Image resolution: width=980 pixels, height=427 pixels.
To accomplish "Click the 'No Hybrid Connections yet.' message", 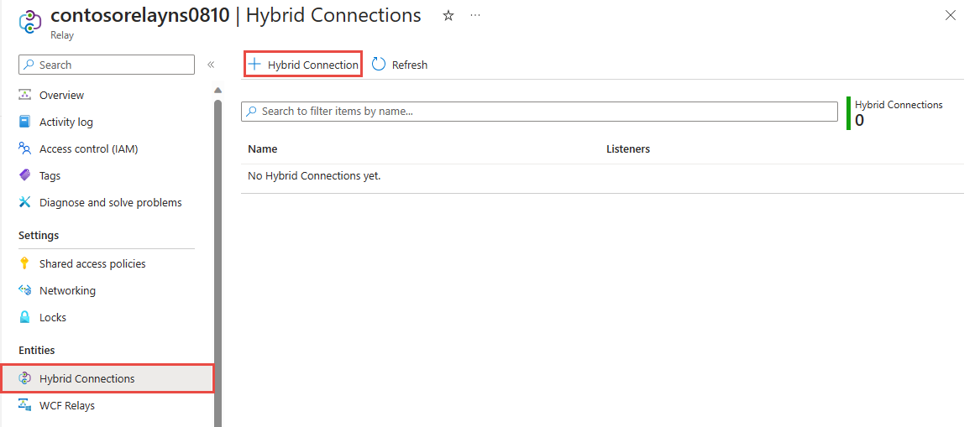I will coord(314,176).
